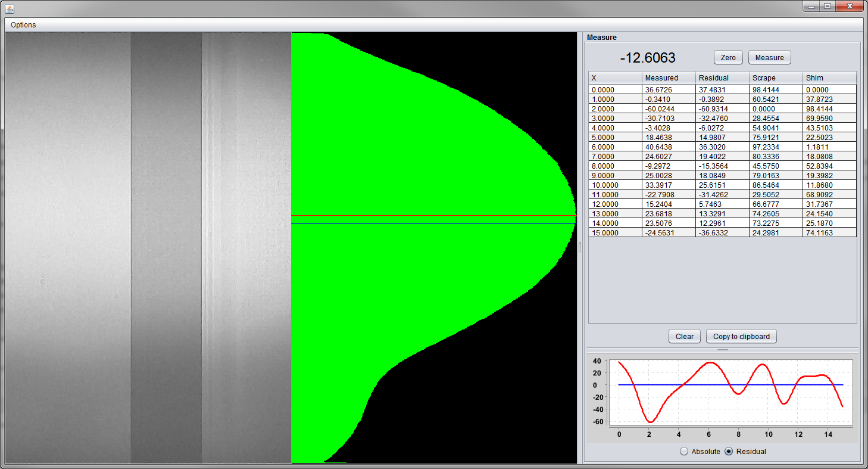Minimize the application window
The height and width of the screenshot is (469, 868).
[x=811, y=7]
